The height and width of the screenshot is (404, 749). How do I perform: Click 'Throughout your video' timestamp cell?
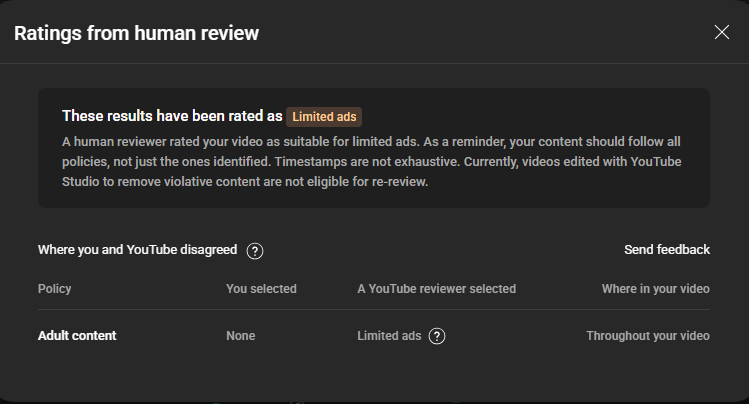[648, 336]
